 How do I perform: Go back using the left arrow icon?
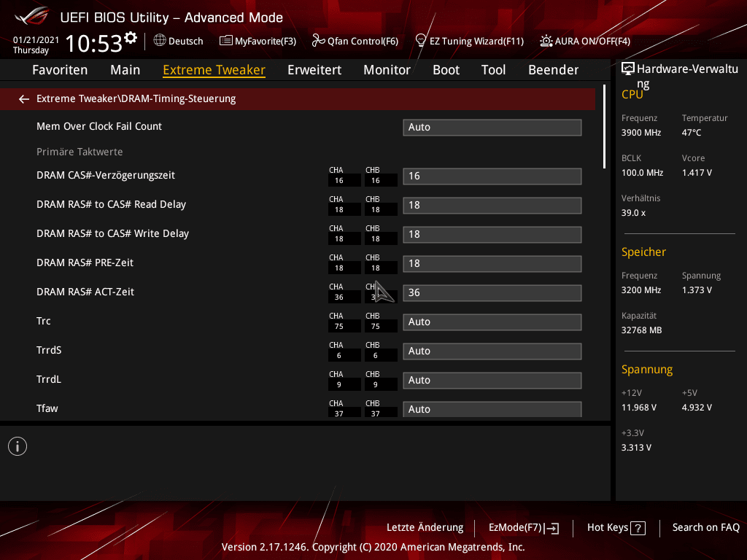click(24, 99)
